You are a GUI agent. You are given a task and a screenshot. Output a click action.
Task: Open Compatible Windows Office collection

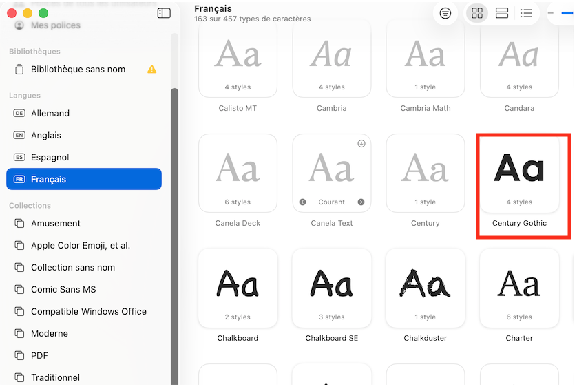[x=84, y=312]
